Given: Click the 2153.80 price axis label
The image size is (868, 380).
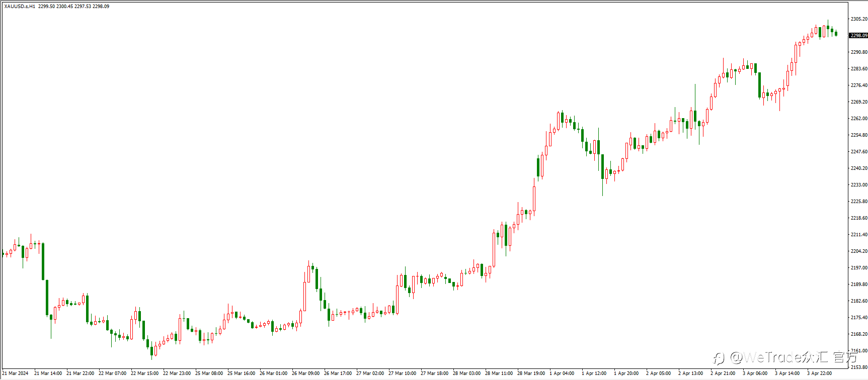Looking at the screenshot, I should point(859,367).
